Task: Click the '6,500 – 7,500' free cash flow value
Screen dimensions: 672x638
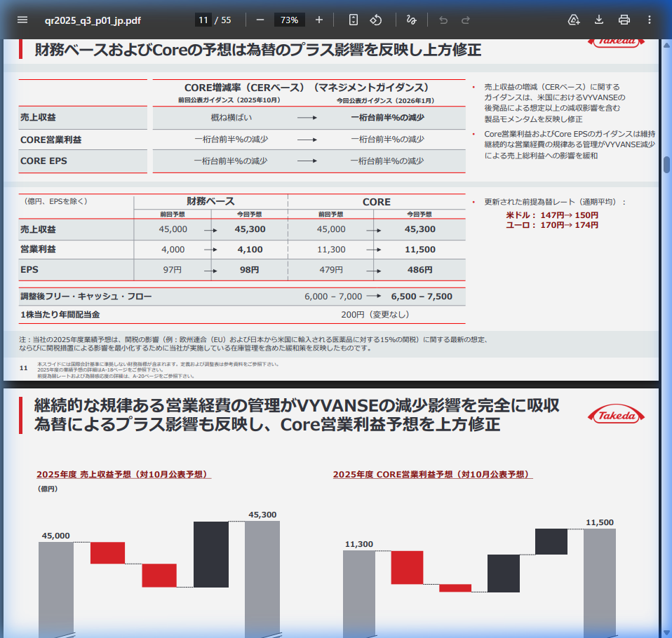Action: point(422,297)
